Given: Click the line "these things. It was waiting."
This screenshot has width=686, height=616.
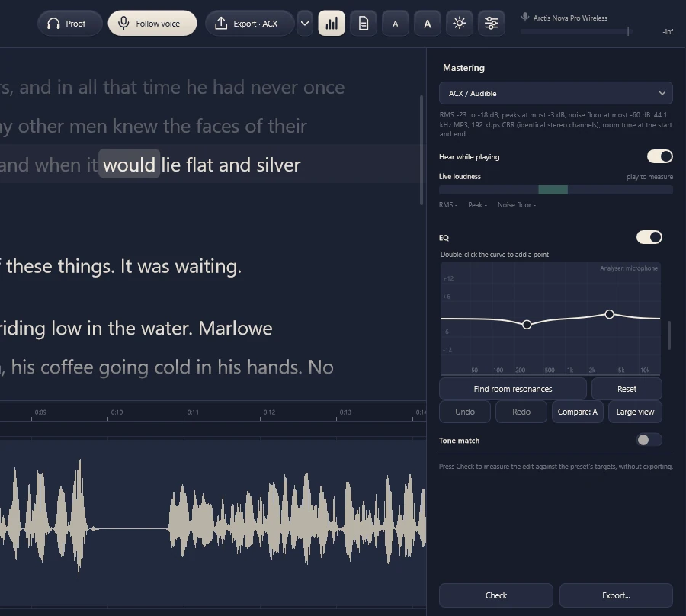Looking at the screenshot, I should (x=123, y=266).
